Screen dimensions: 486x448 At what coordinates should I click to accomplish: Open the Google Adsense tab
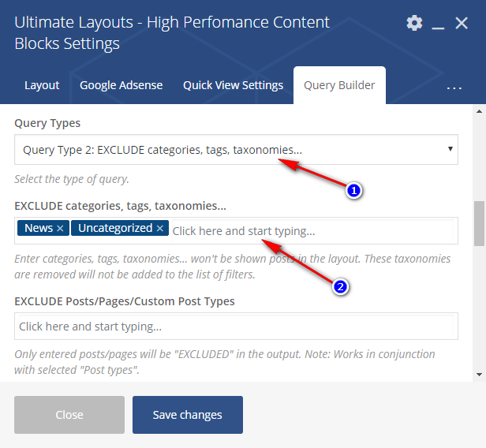click(121, 85)
